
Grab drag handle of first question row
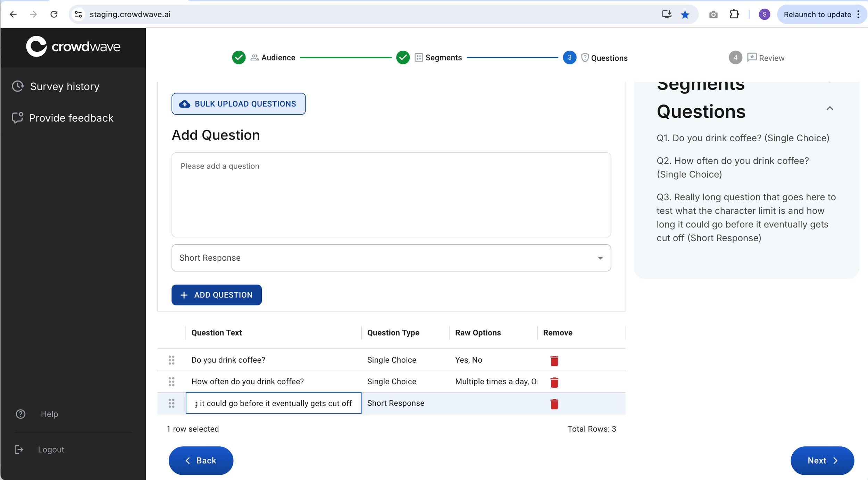pyautogui.click(x=172, y=360)
